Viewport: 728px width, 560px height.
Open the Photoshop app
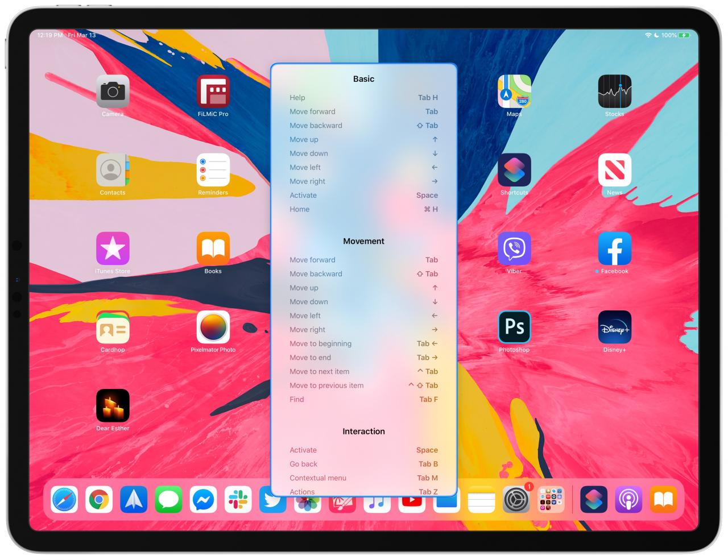(x=514, y=327)
